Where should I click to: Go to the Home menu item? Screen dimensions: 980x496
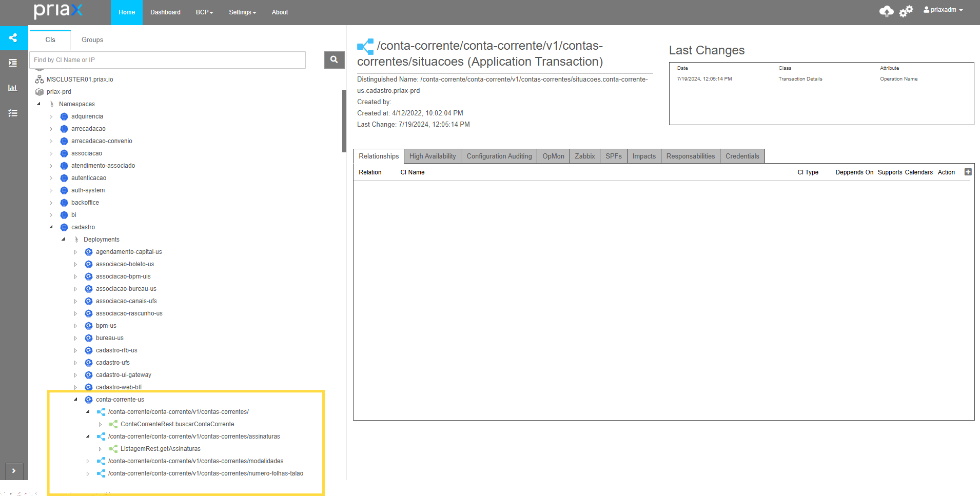127,12
